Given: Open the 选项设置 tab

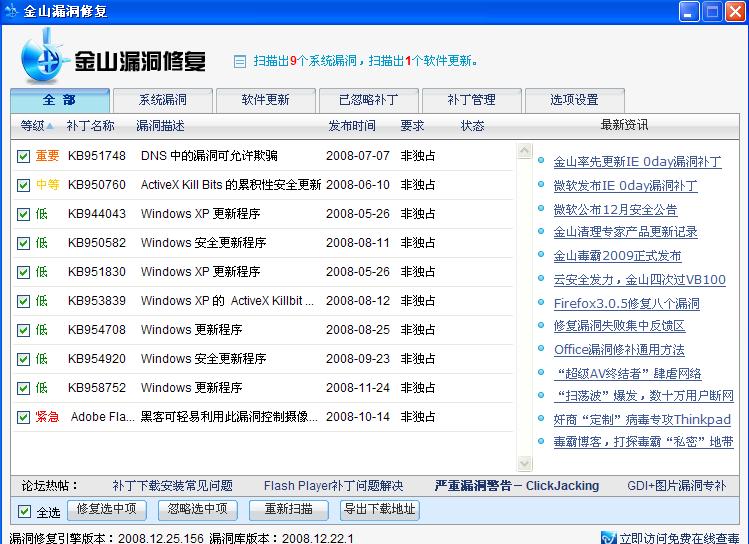Looking at the screenshot, I should coord(574,100).
